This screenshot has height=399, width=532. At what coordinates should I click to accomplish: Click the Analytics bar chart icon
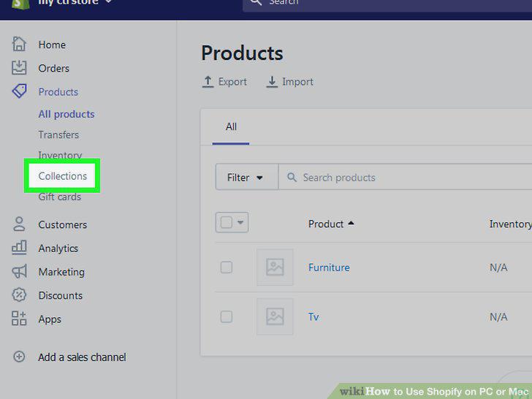19,247
